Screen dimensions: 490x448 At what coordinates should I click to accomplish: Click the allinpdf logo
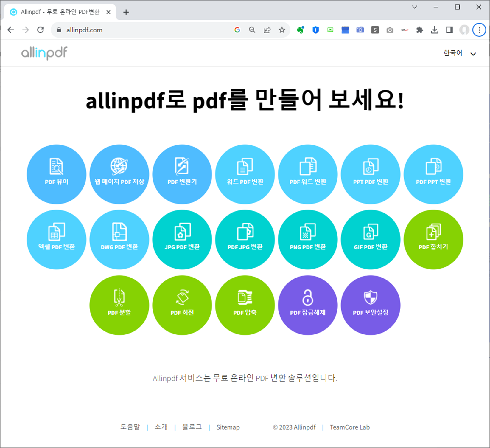(x=44, y=53)
